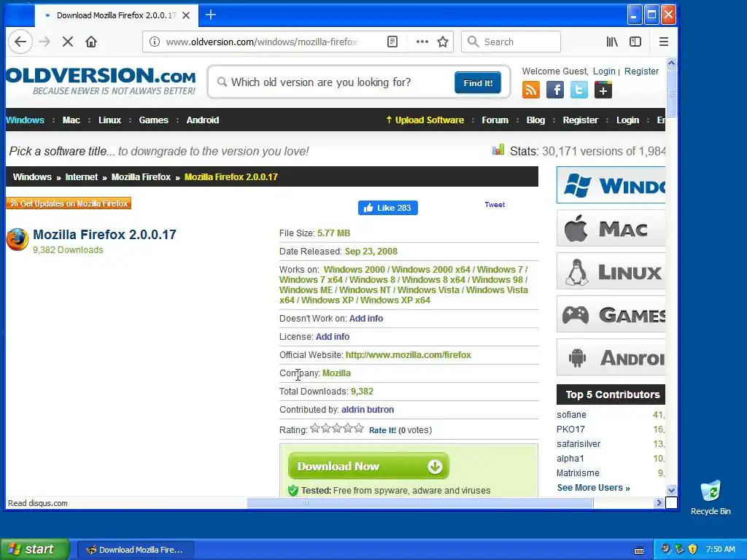Open the Recycle Bin on desktop

coord(711,497)
